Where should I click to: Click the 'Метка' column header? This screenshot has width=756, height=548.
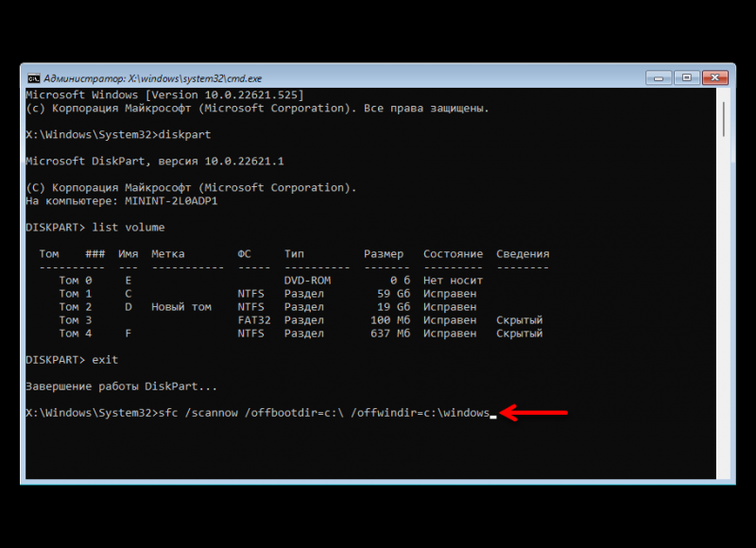[168, 254]
